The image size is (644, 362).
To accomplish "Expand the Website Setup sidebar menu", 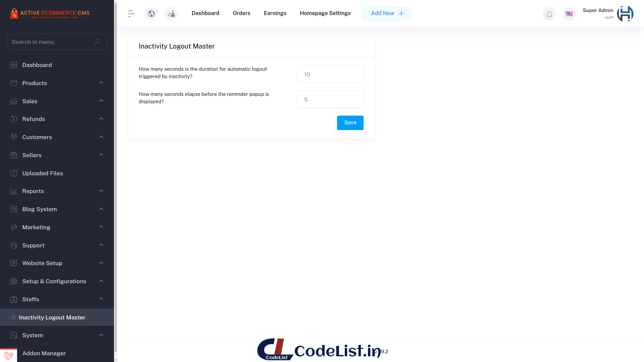I will point(57,263).
